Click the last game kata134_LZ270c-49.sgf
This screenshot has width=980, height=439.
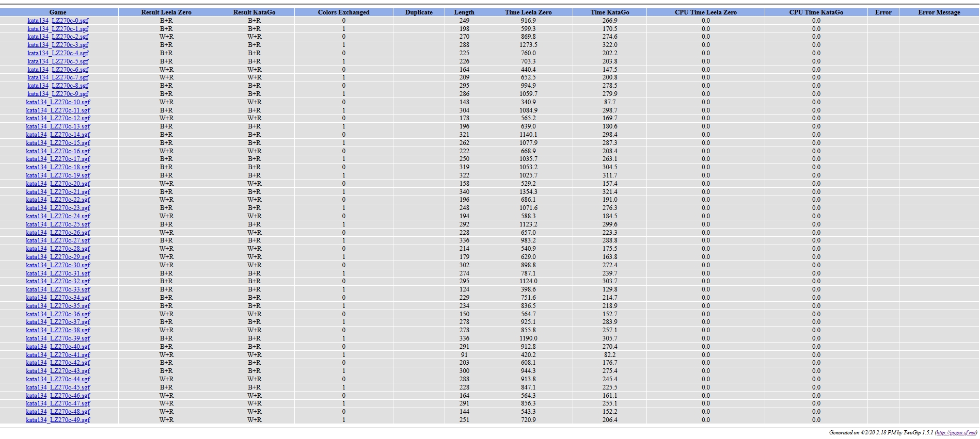pyautogui.click(x=58, y=420)
